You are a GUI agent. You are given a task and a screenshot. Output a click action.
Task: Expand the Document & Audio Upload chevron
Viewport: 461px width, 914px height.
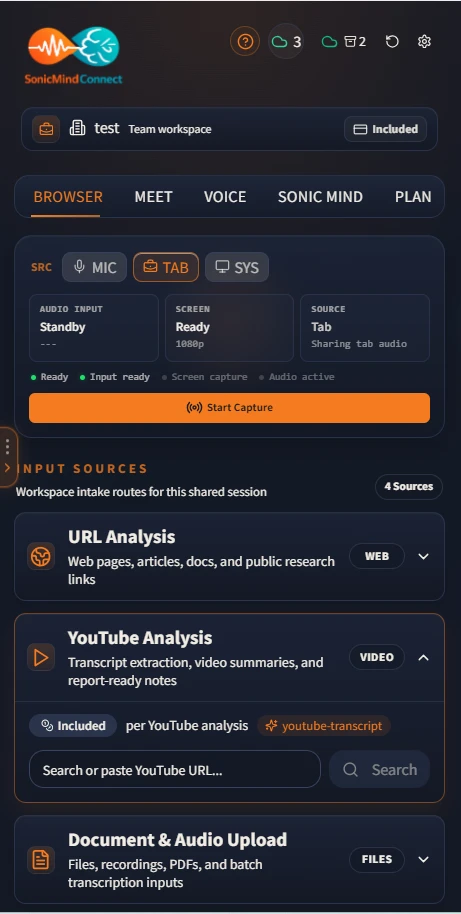point(424,859)
